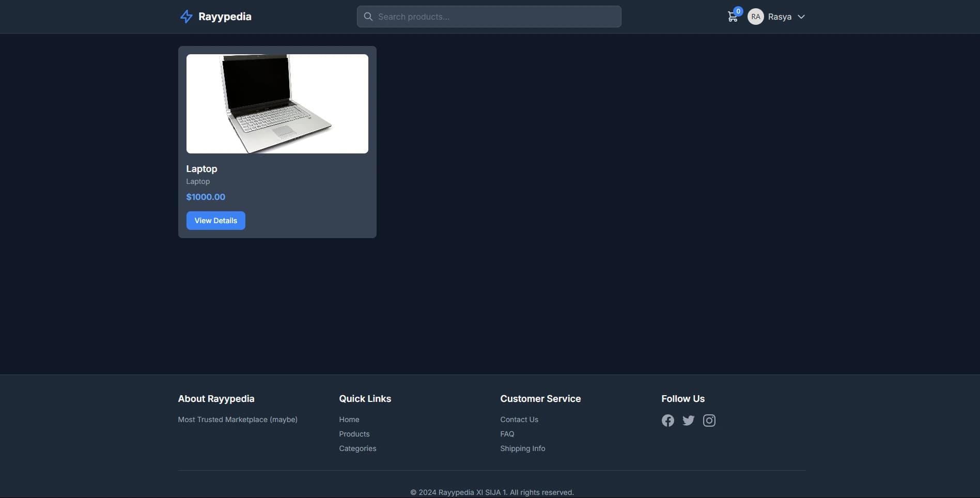Open Contact Us under Customer Service
Image resolution: width=980 pixels, height=498 pixels.
pyautogui.click(x=519, y=419)
